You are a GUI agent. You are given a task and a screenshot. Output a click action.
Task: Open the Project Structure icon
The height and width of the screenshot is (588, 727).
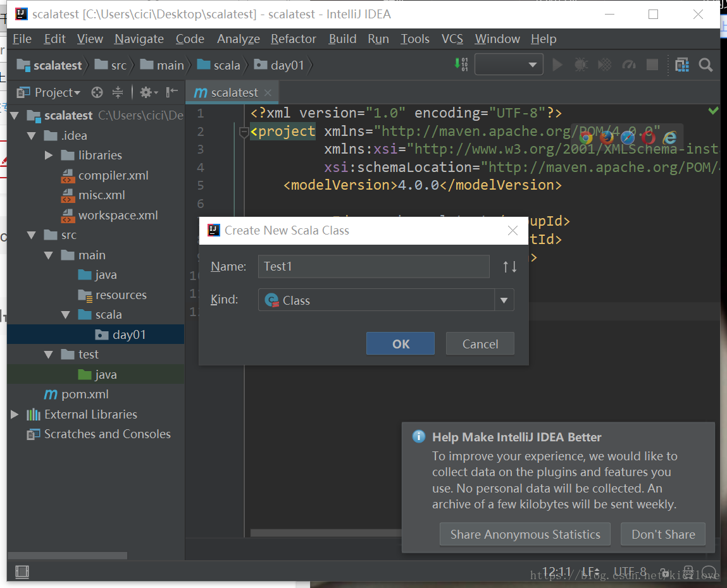pos(682,65)
